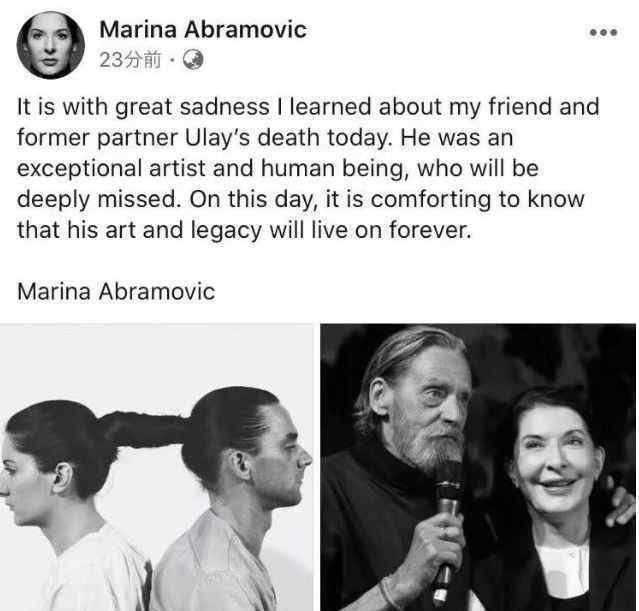Click the first line of the post text
This screenshot has height=611, width=639.
pos(308,107)
